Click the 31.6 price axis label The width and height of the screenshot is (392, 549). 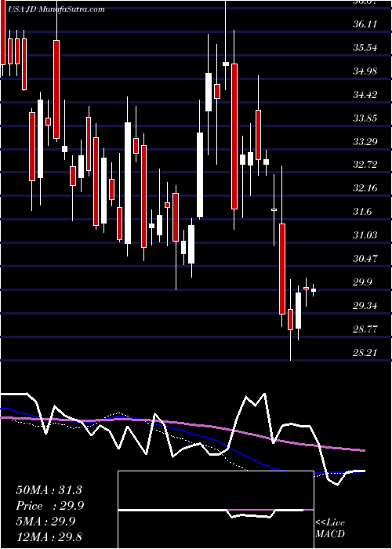click(x=362, y=212)
